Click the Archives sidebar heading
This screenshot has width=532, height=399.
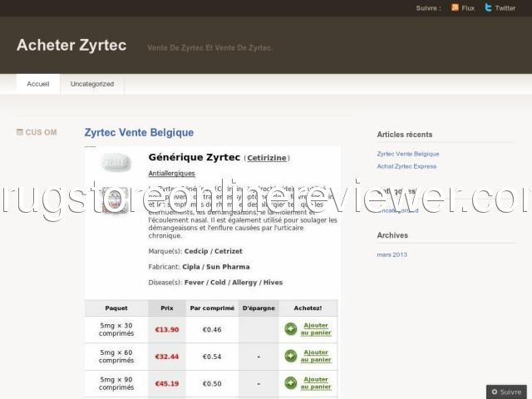click(x=392, y=235)
